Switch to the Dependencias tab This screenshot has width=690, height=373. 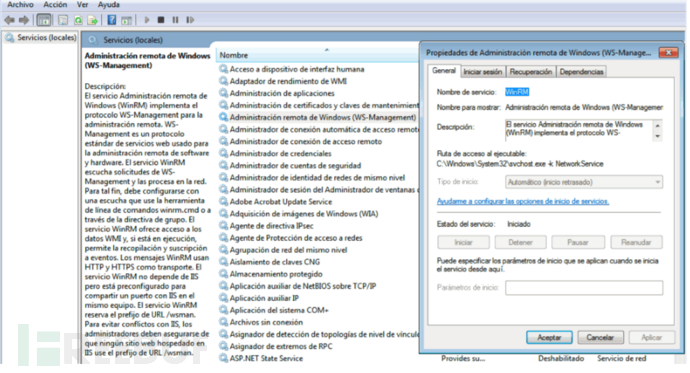point(581,72)
